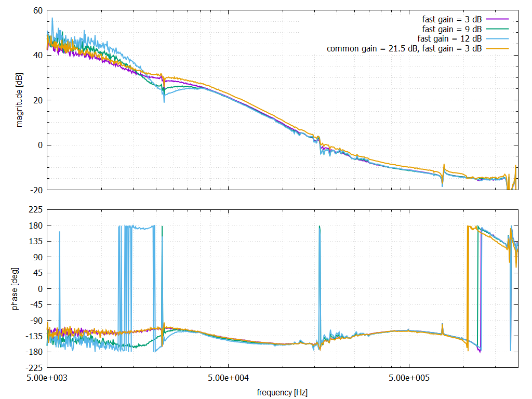This screenshot has height=399, width=532.
Task: Toggle the 'fast gain = 12 dB' legend label
Action: (449, 38)
